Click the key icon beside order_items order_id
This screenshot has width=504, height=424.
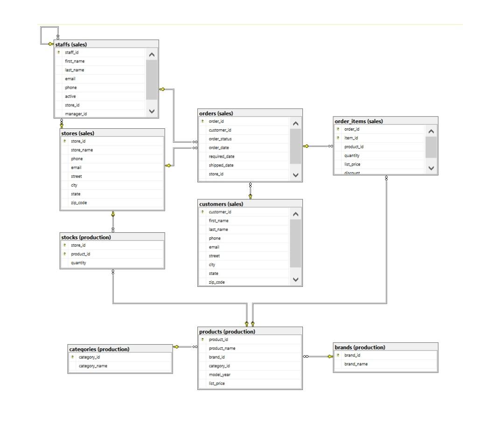(338, 129)
